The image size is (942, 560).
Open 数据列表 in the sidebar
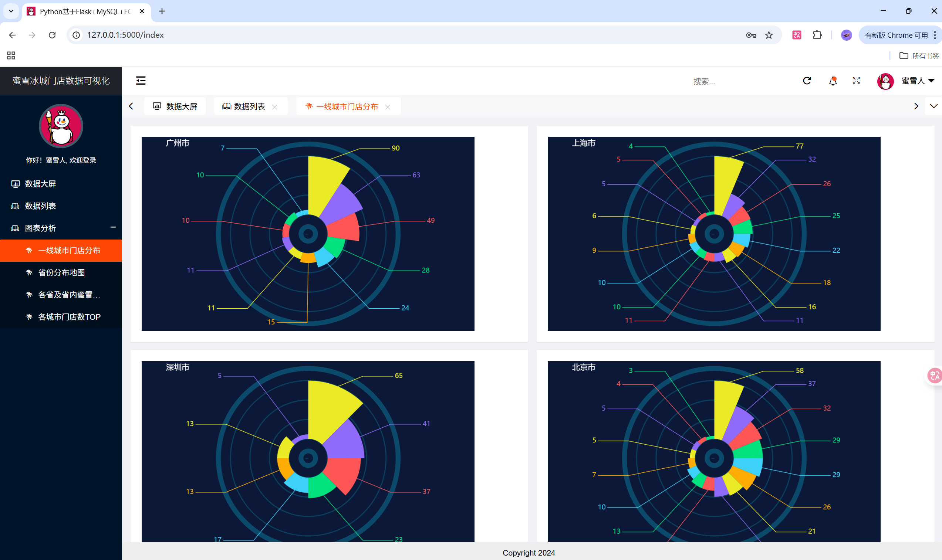click(x=40, y=206)
